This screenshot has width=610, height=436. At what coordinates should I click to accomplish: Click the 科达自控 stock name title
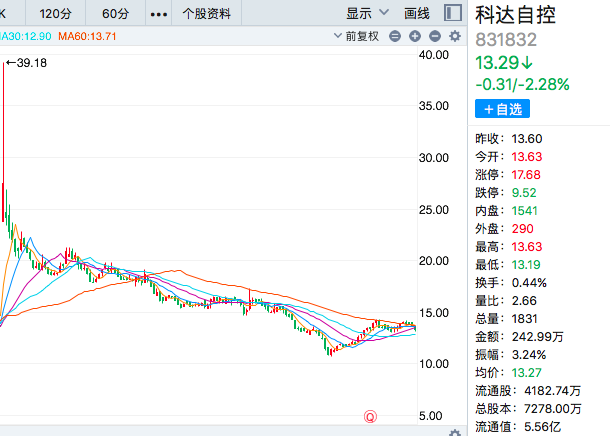pos(516,16)
